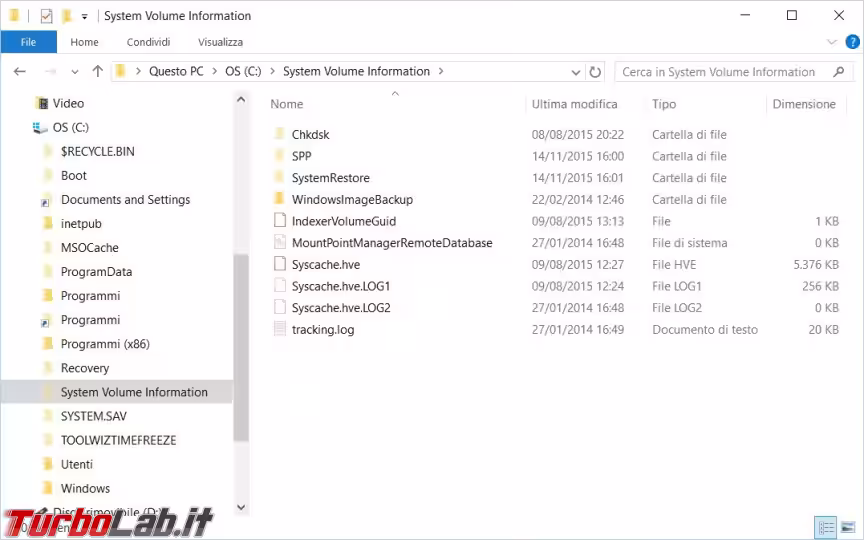Click the navigation pane scroll up arrow

click(x=241, y=100)
